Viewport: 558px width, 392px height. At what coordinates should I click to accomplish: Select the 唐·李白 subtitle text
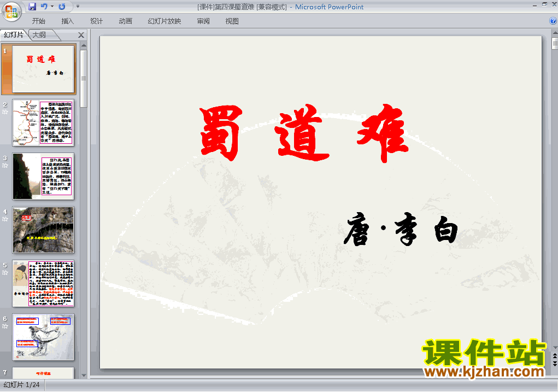point(401,230)
